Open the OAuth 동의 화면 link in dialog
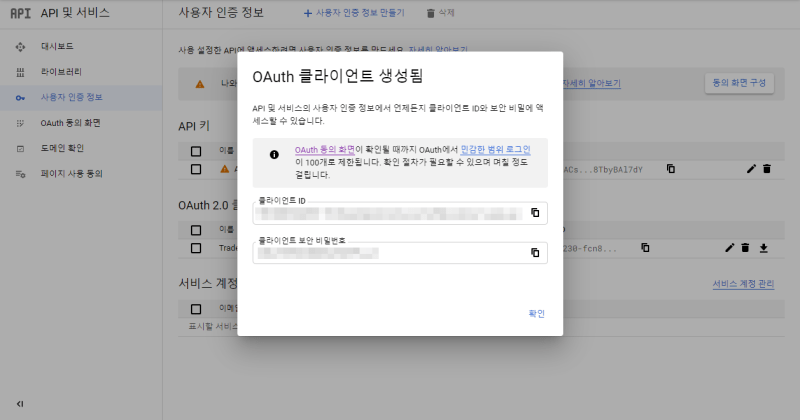This screenshot has height=420, width=800. pos(324,150)
